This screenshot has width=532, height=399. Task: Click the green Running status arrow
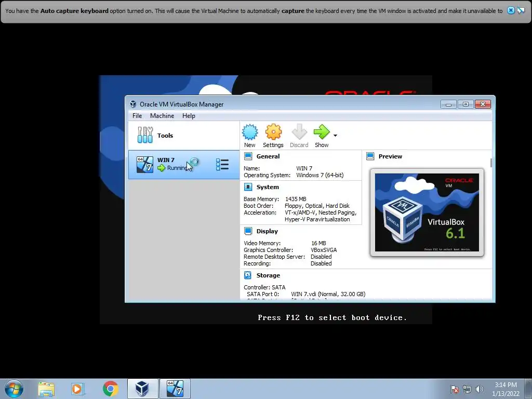(162, 168)
